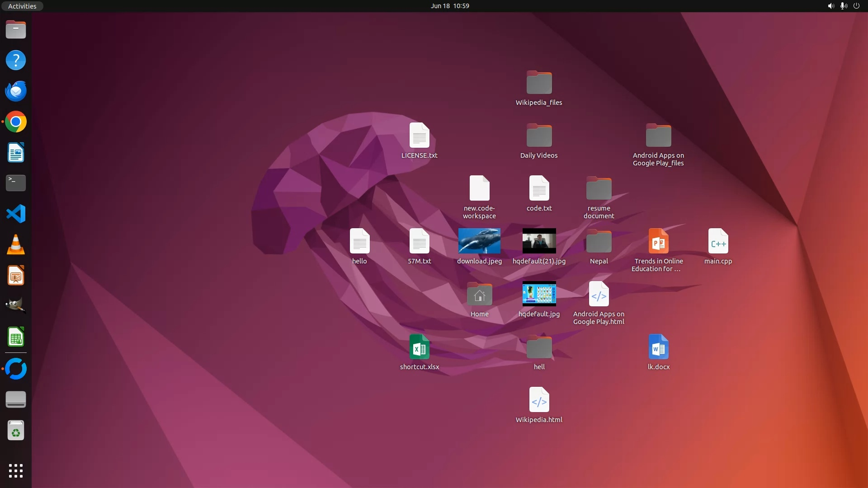Viewport: 868px width, 488px height.
Task: Open Visual Studio Code from dock
Action: tap(16, 214)
